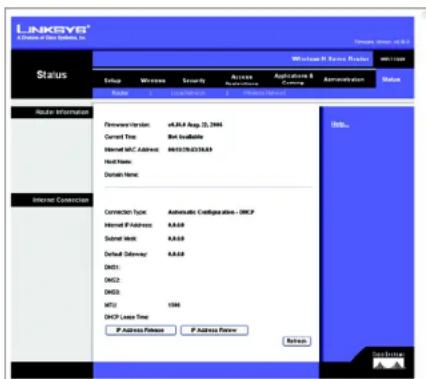Click the Current Time value Not Available
This screenshot has height=379, width=426.
point(185,137)
